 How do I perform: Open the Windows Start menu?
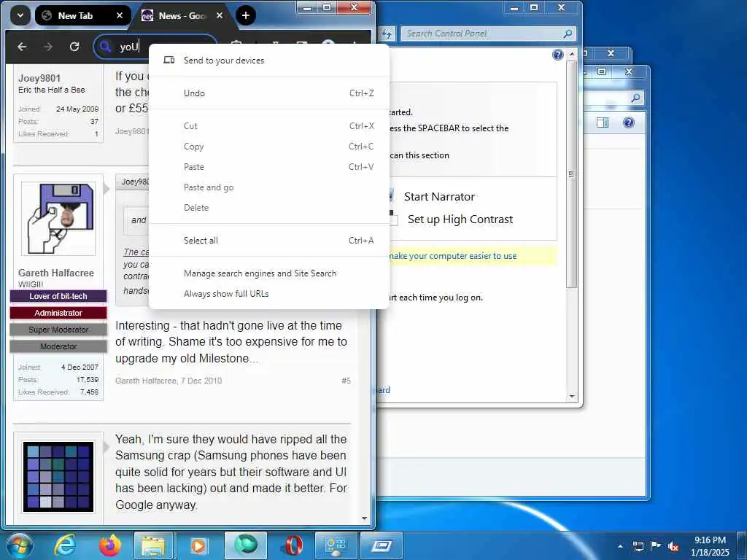(x=19, y=545)
